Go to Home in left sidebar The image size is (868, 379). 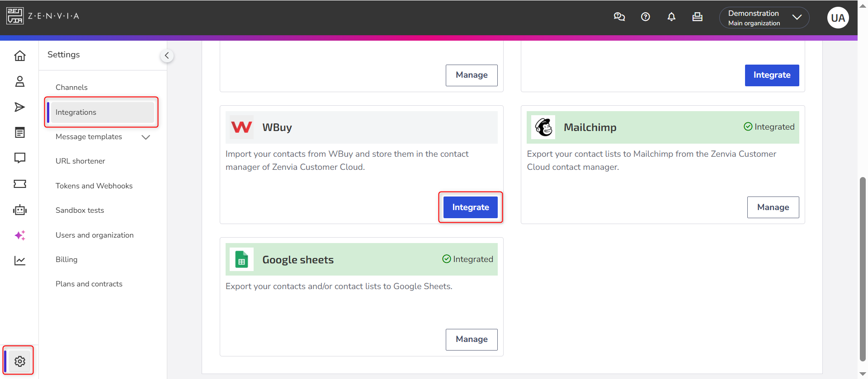tap(20, 56)
